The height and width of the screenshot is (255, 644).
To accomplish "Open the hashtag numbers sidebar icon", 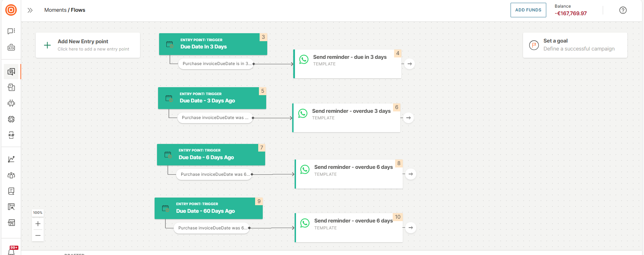I will pyautogui.click(x=11, y=135).
